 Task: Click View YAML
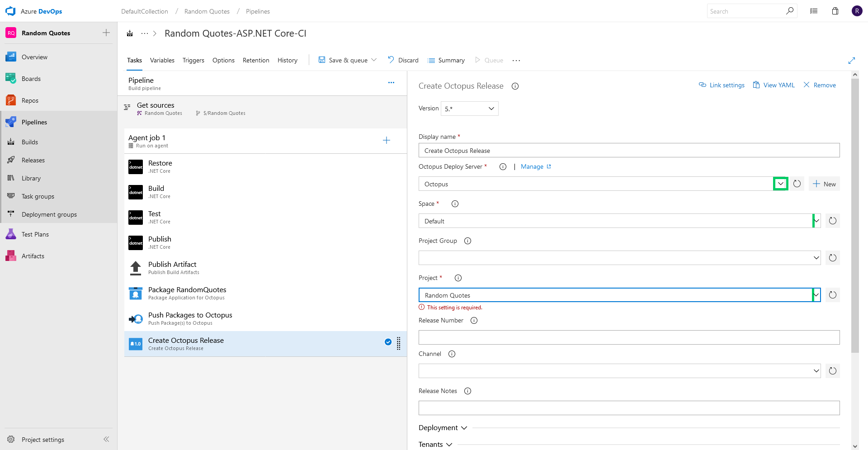(774, 85)
